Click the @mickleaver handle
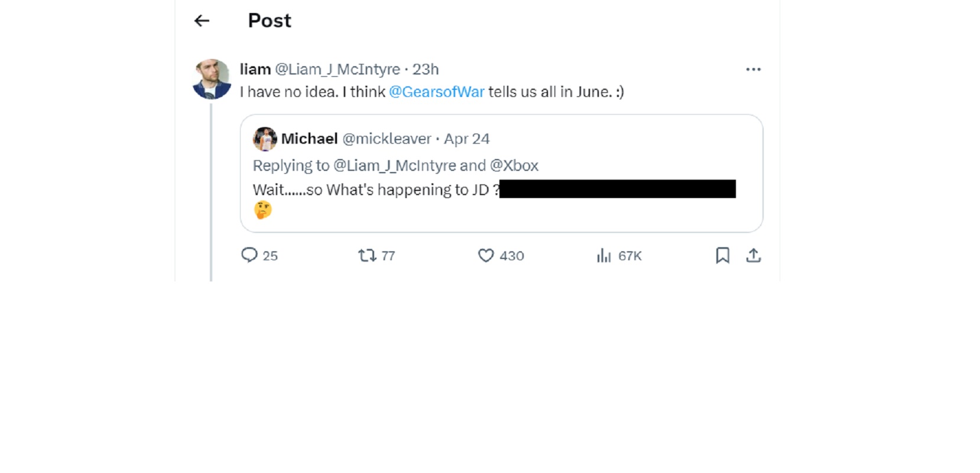The image size is (980, 473). click(387, 139)
